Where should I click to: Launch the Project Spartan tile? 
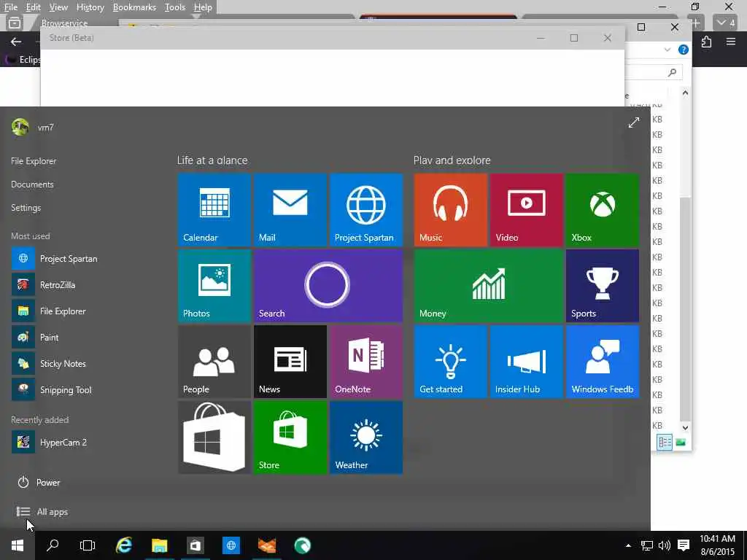click(x=366, y=210)
